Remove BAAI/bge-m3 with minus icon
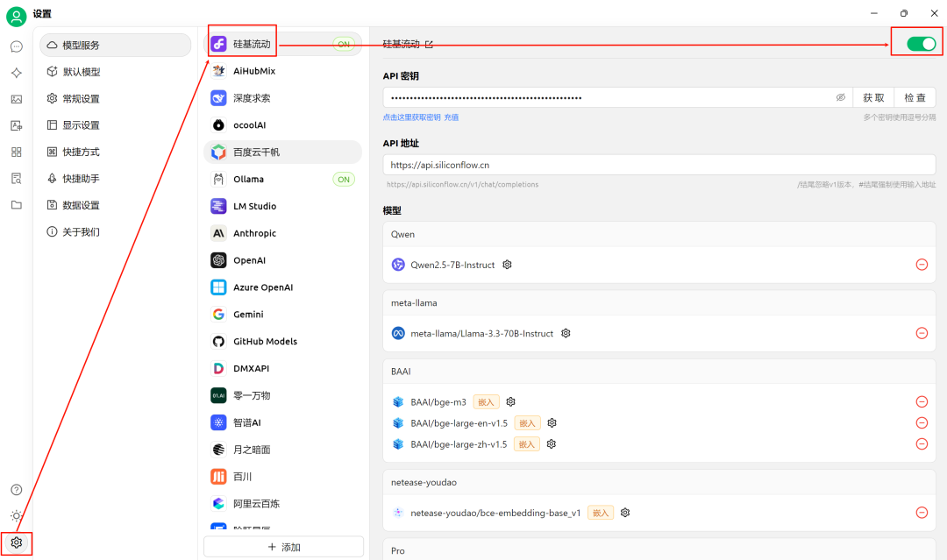Image resolution: width=947 pixels, height=560 pixels. (x=922, y=402)
